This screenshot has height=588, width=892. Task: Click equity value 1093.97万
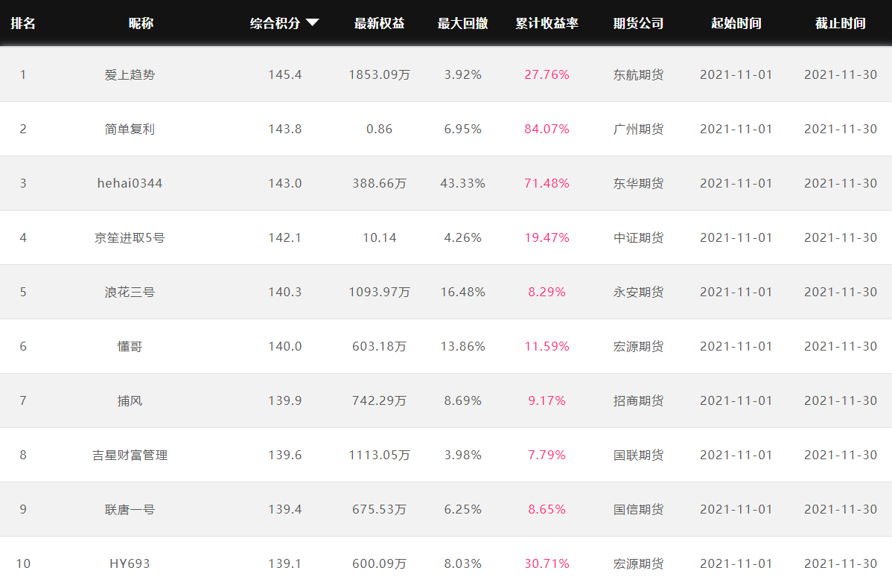click(380, 292)
